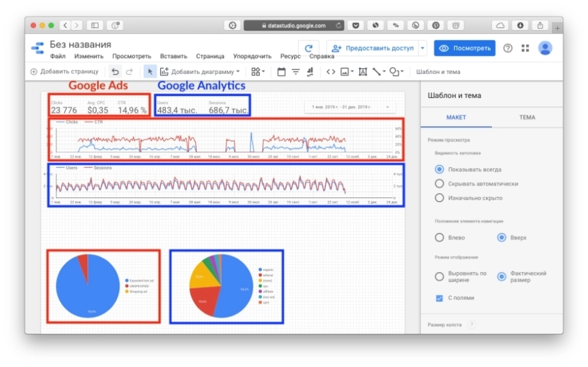Open the Добавить диаграмму dropdown
This screenshot has width=588, height=367.
pyautogui.click(x=200, y=71)
